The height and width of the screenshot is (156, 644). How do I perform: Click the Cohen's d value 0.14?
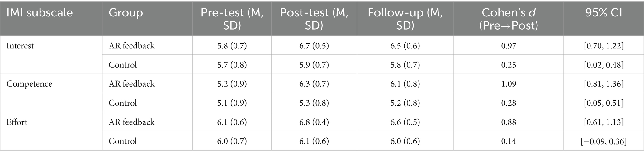click(509, 141)
